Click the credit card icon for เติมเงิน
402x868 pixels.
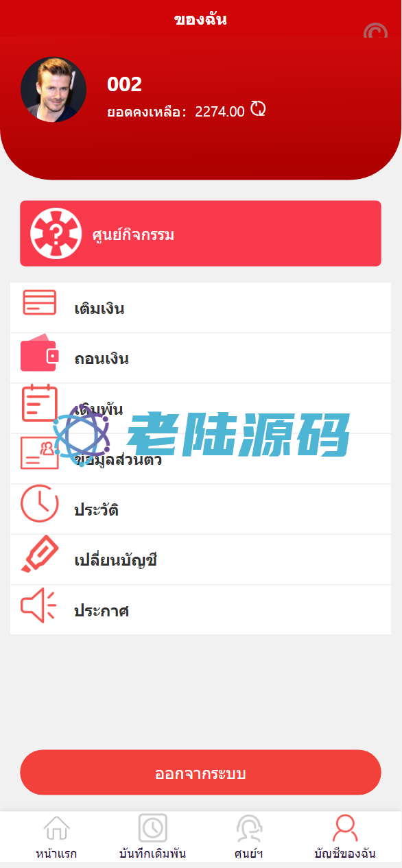(39, 302)
